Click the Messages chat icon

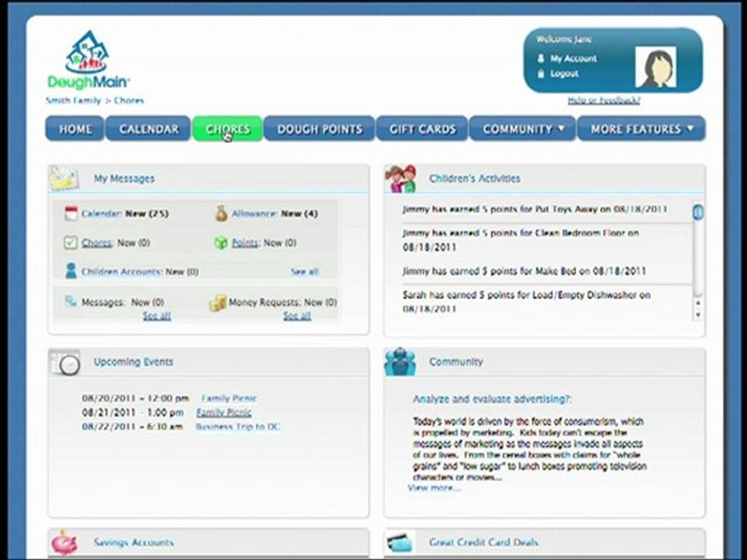coord(71,302)
